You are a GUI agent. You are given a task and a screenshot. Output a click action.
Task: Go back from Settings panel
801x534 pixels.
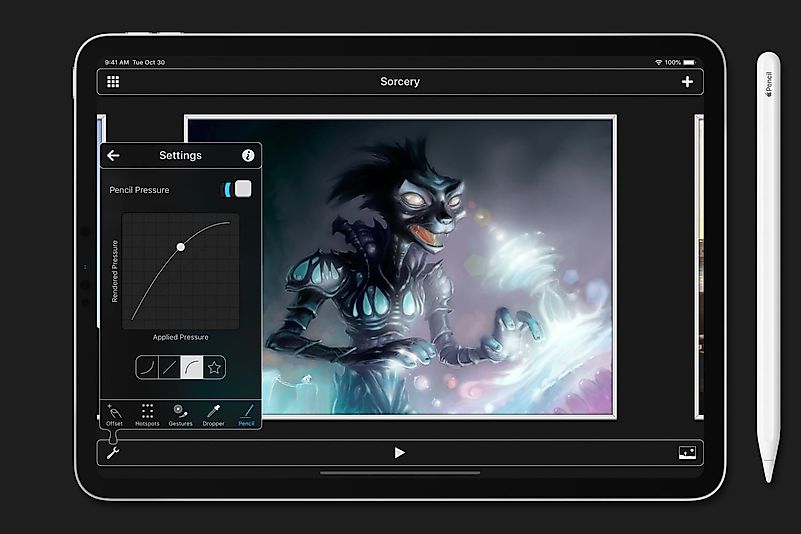(113, 155)
